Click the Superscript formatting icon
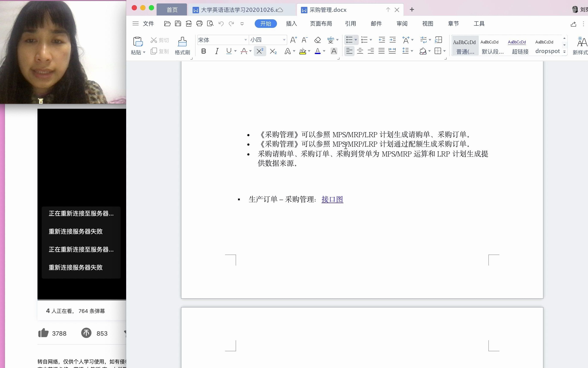This screenshot has width=588, height=368. pyautogui.click(x=259, y=51)
